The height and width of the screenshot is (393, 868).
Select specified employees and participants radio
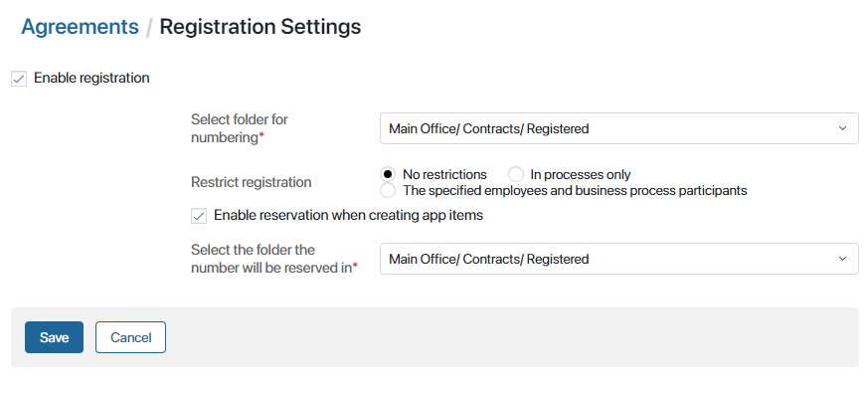pyautogui.click(x=388, y=191)
